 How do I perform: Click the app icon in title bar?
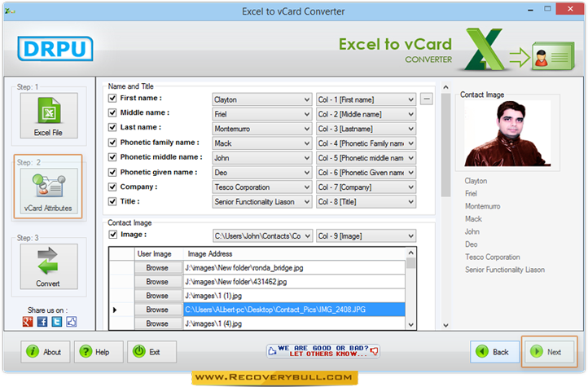point(9,11)
